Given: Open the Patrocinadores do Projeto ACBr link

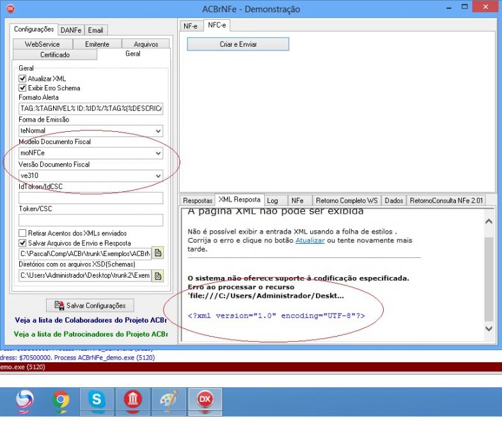Looking at the screenshot, I should [91, 334].
